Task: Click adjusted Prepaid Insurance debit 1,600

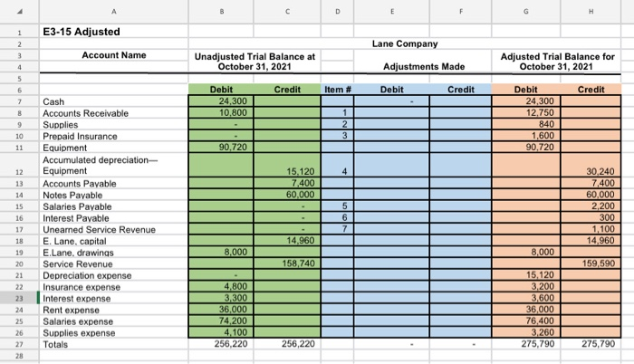Action: pyautogui.click(x=526, y=136)
